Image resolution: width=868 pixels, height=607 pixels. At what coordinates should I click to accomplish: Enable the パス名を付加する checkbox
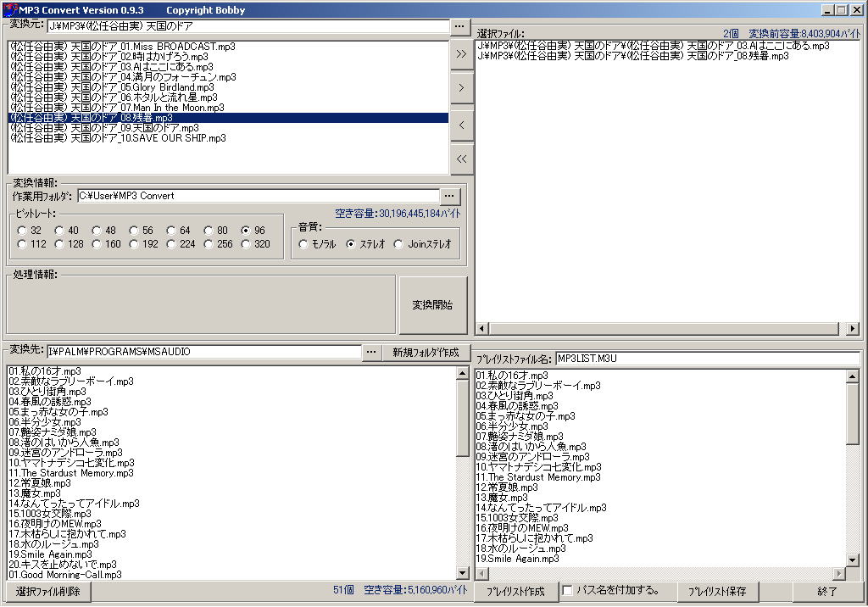tap(567, 590)
